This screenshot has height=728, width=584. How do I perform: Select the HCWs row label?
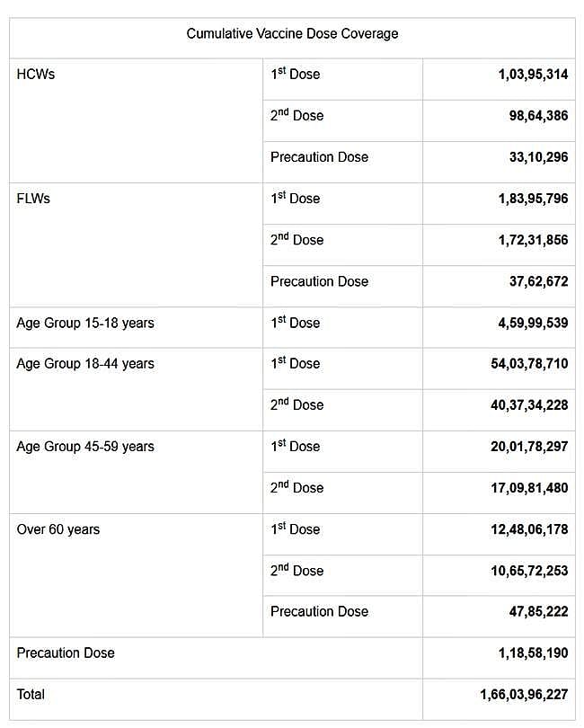pyautogui.click(x=36, y=75)
